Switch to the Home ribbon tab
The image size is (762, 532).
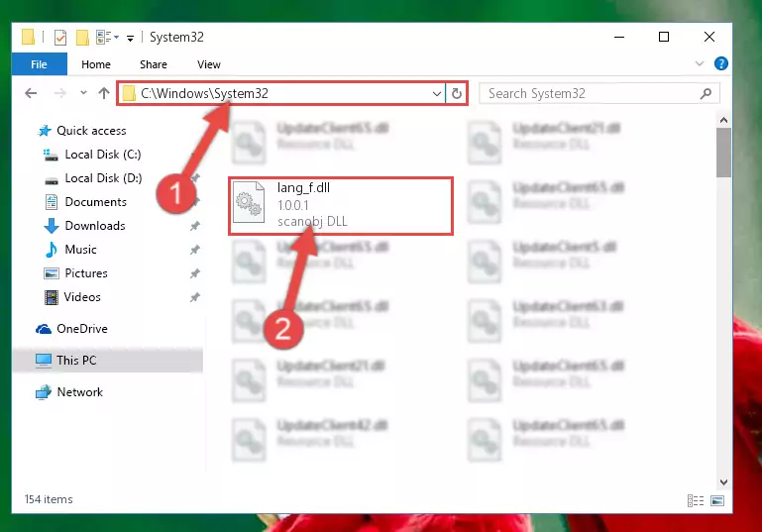96,64
